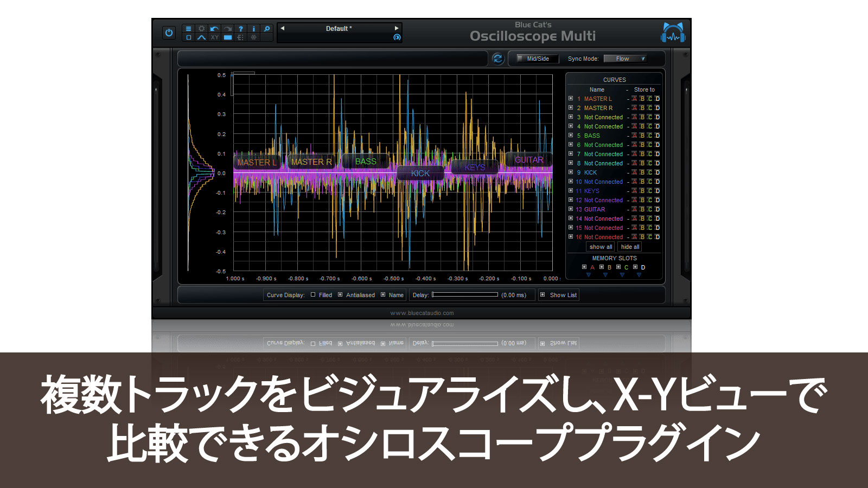Click the circular refresh sync icon
Image resolution: width=868 pixels, height=488 pixels.
[x=497, y=59]
